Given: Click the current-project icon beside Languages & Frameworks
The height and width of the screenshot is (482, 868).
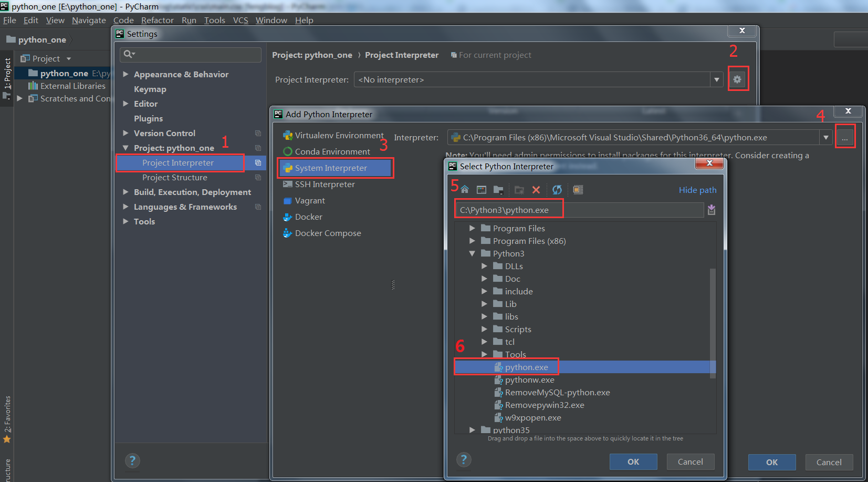Looking at the screenshot, I should click(258, 207).
